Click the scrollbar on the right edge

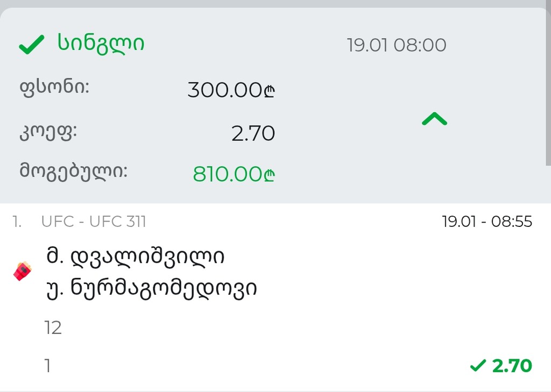coord(547,86)
